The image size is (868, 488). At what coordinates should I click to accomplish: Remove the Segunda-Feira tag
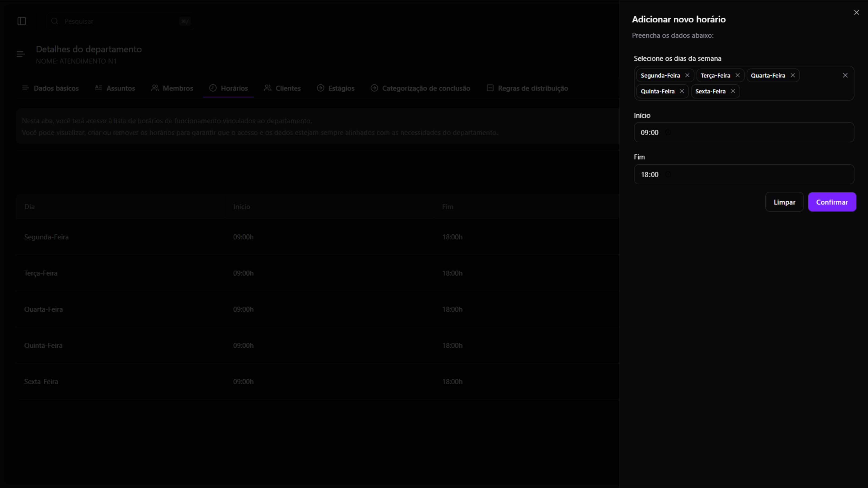[x=687, y=75]
